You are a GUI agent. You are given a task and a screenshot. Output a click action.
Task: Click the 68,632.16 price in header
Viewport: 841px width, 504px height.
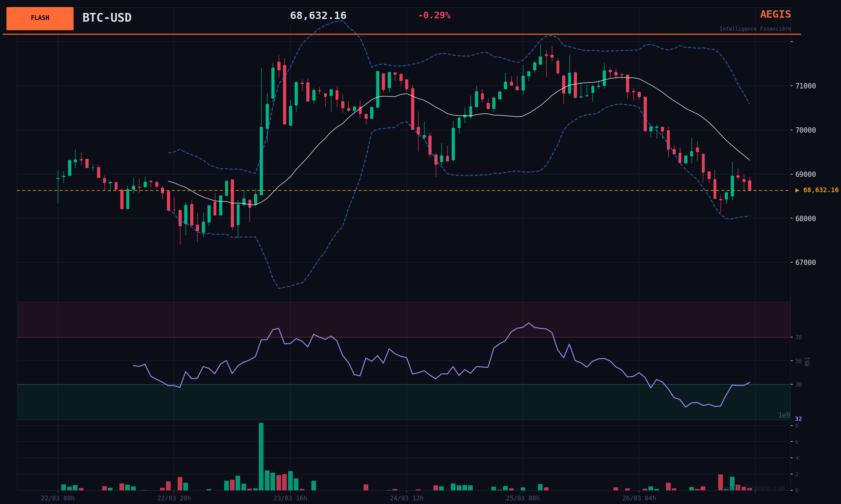(x=318, y=16)
